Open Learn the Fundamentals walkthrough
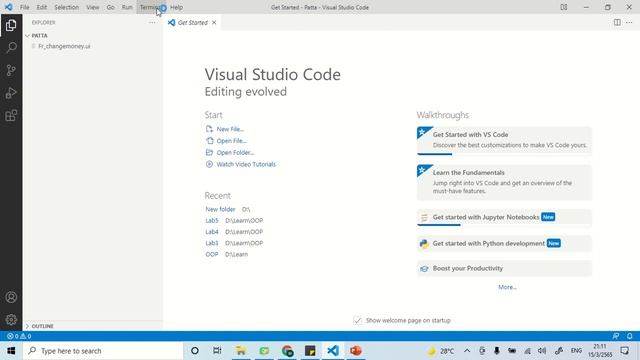 (x=504, y=182)
